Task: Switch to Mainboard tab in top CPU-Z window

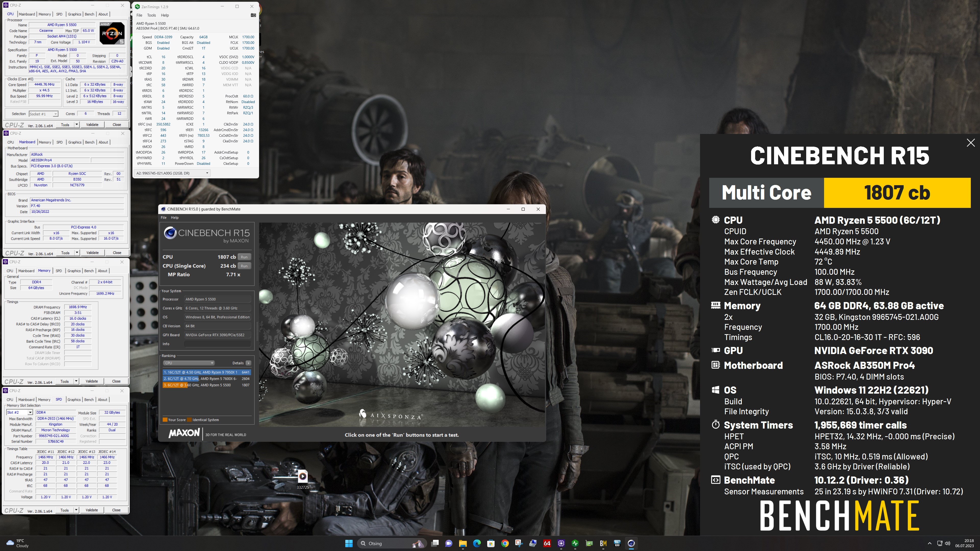Action: (x=27, y=14)
